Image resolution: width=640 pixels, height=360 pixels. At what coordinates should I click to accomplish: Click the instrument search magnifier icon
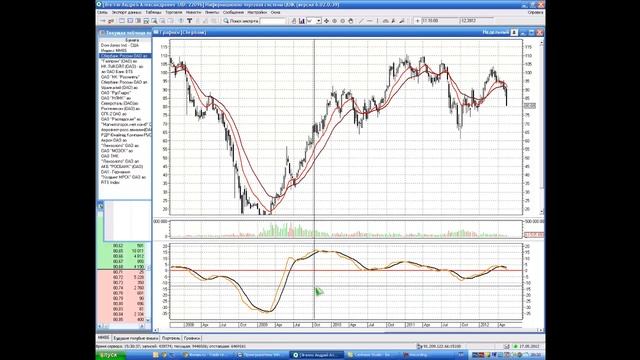(x=226, y=21)
